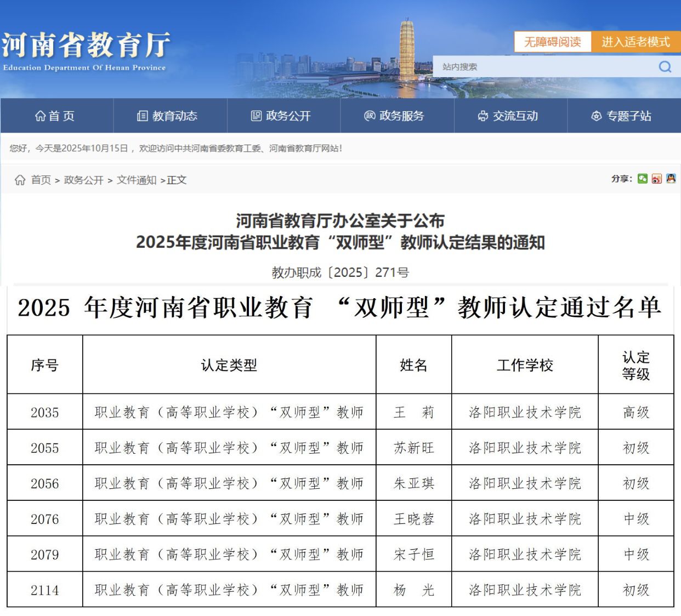Viewport: 681px width, 616px height.
Task: Open the 教育动态 navigation menu
Action: point(168,116)
